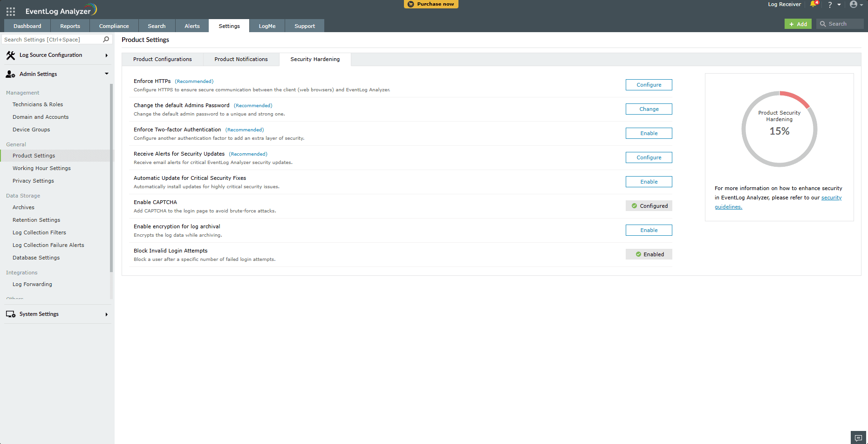Viewport: 868px width, 444px height.
Task: Open the Reports tab
Action: pyautogui.click(x=70, y=26)
